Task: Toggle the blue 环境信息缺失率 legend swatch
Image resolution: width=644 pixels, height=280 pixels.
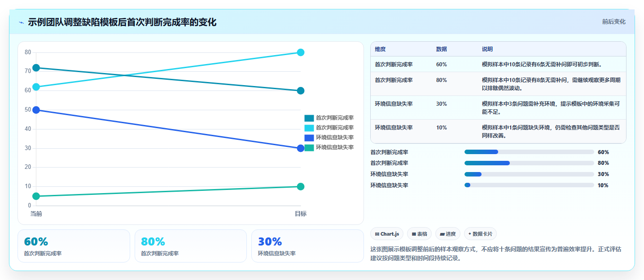Action: (x=309, y=138)
